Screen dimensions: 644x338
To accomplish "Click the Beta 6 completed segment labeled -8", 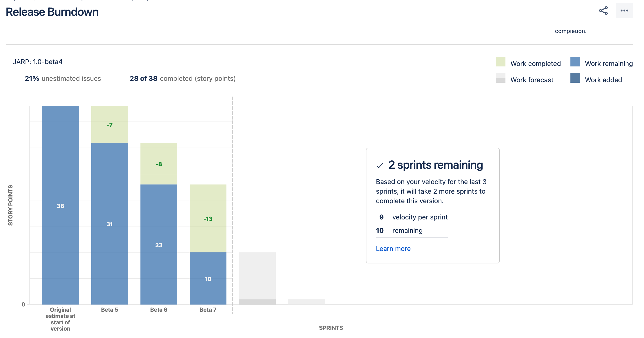I will click(x=159, y=164).
